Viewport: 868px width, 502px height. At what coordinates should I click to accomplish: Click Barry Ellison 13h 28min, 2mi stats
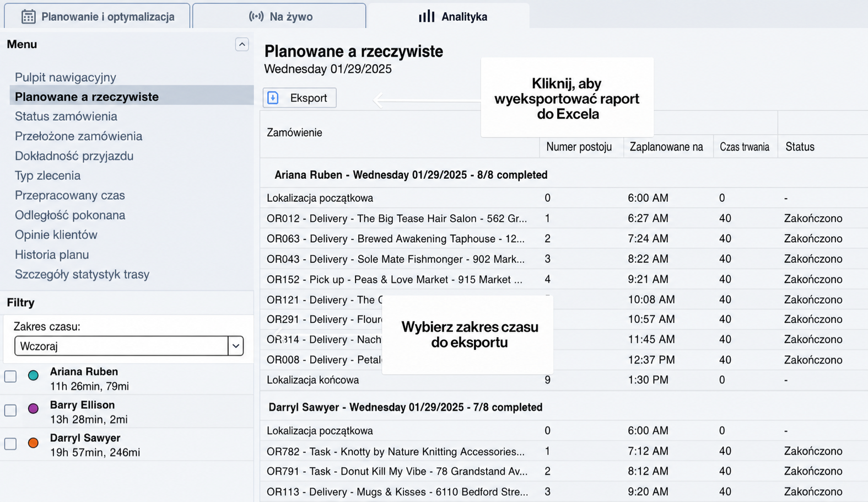89,419
